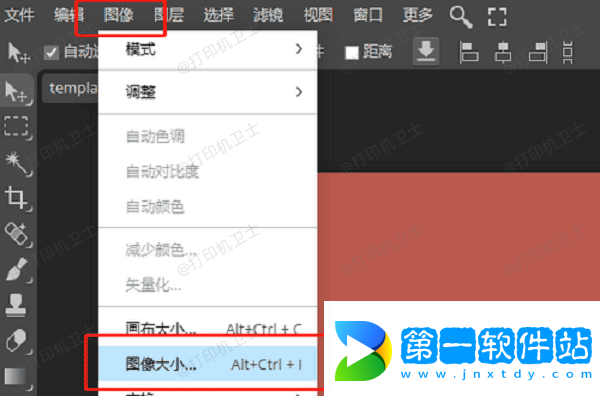The height and width of the screenshot is (396, 600).
Task: Open the 文件 menu
Action: click(19, 15)
